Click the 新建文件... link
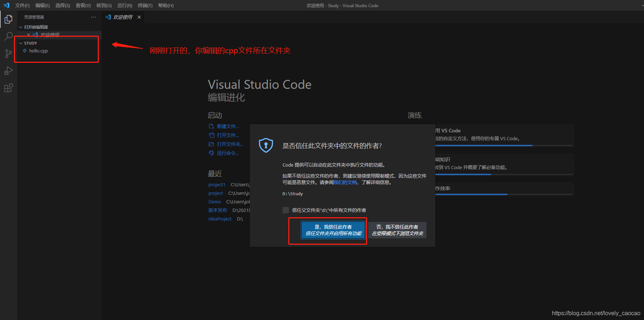 pyautogui.click(x=228, y=126)
